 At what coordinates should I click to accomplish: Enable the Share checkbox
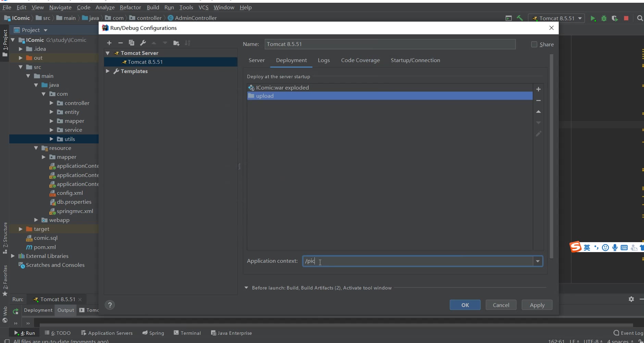(x=534, y=44)
